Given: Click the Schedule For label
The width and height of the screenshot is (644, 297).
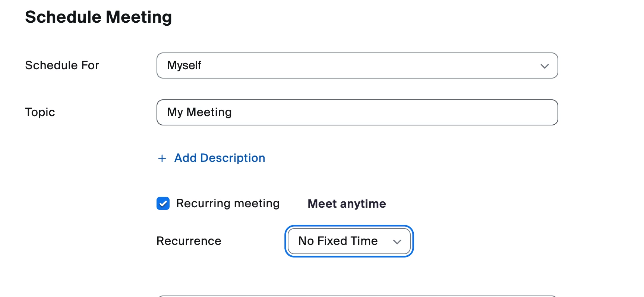Looking at the screenshot, I should point(62,66).
